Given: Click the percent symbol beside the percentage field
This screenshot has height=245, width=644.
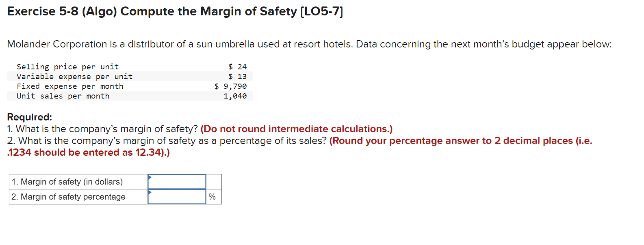Looking at the screenshot, I should (212, 197).
